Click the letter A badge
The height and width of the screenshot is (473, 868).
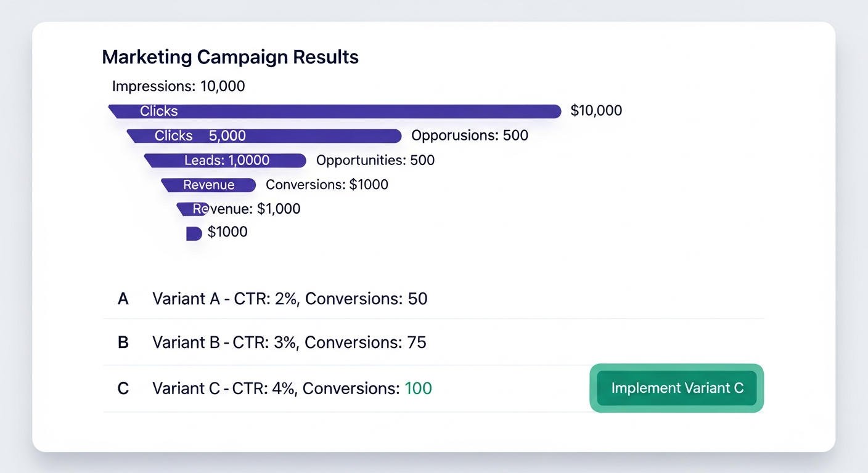123,299
